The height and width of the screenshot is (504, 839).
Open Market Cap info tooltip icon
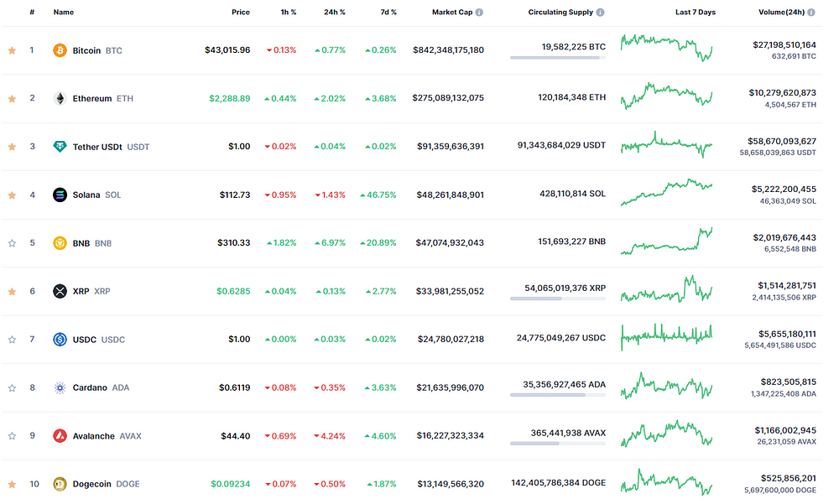click(479, 13)
